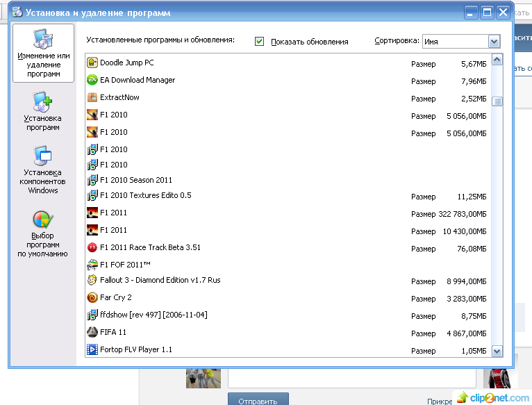This screenshot has height=405, width=532.
Task: Open the Windows Components setup icon
Action: (43, 156)
